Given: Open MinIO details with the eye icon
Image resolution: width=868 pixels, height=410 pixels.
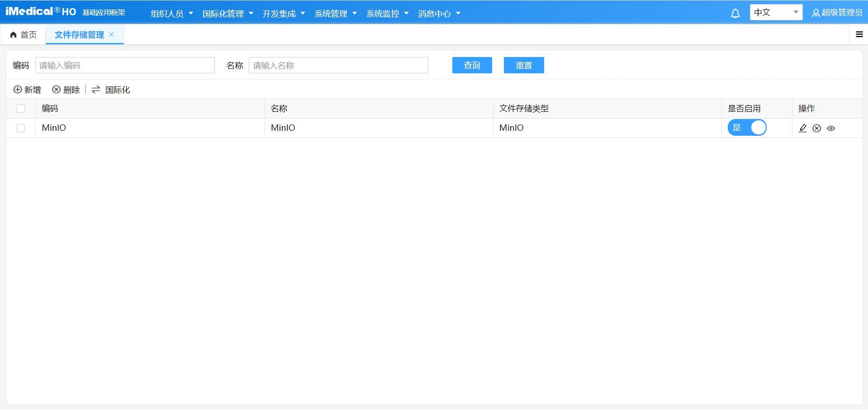Looking at the screenshot, I should click(831, 128).
